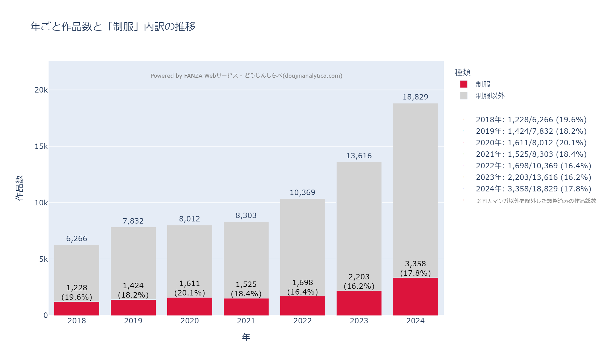Select the 18,829 total label above 2024
Viewport: 607px width, 364px height.
[x=415, y=97]
